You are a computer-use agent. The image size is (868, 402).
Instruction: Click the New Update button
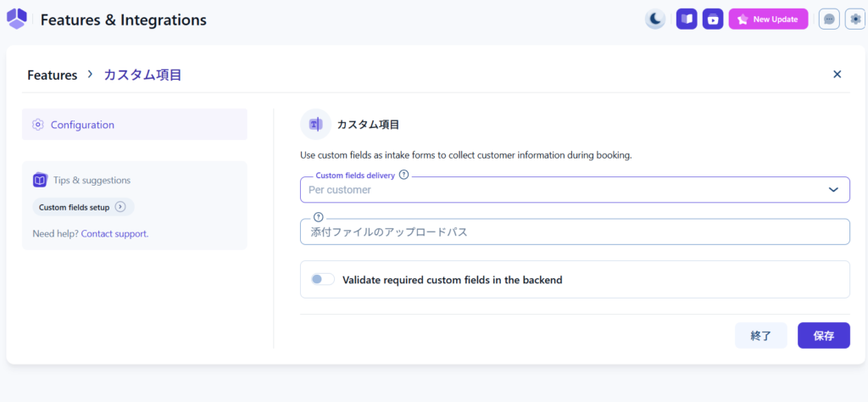[768, 19]
